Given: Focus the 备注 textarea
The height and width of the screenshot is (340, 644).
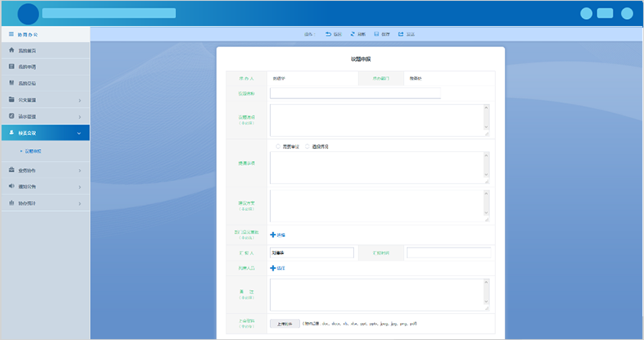Looking at the screenshot, I should (x=379, y=295).
